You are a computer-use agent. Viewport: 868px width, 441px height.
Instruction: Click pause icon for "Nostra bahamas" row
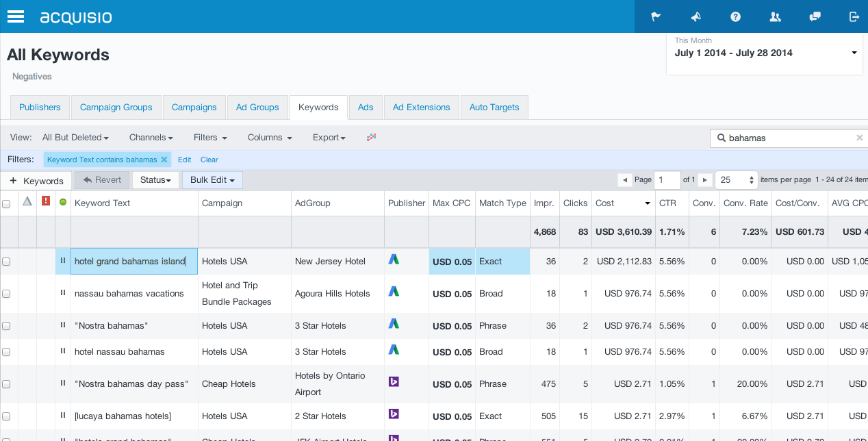(x=63, y=325)
